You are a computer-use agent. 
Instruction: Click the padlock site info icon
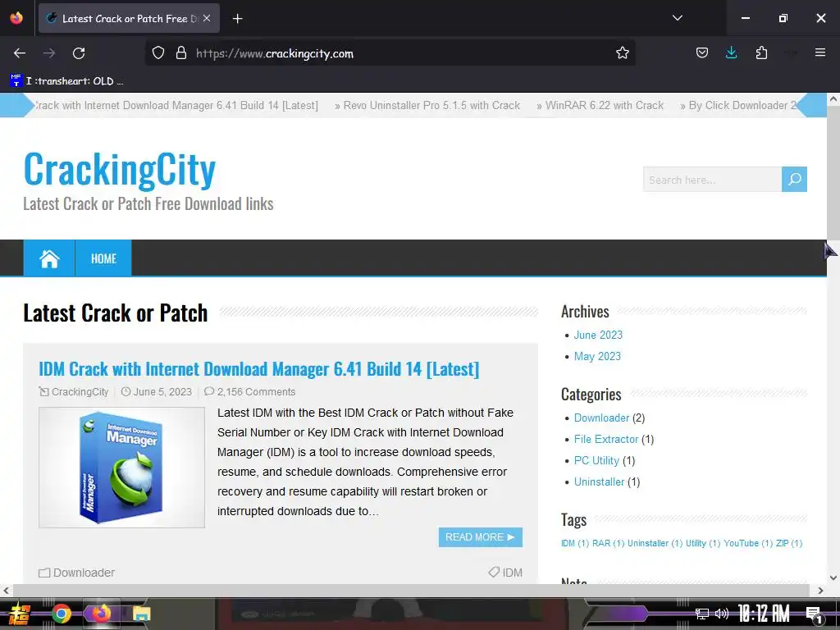tap(181, 53)
